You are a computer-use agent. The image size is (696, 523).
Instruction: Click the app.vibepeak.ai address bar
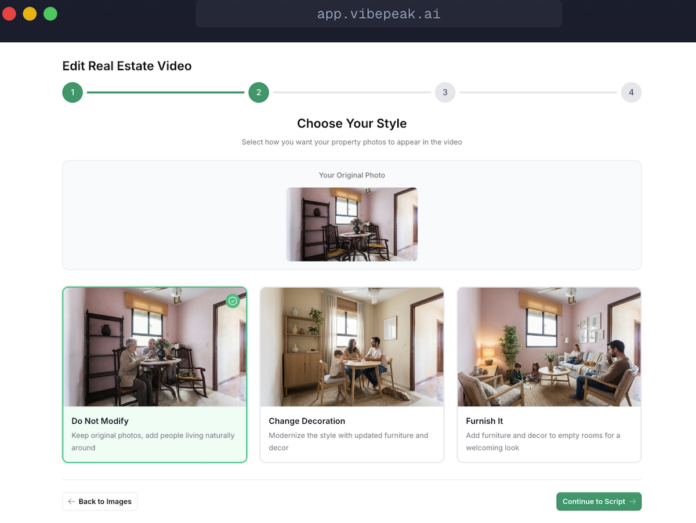pyautogui.click(x=379, y=14)
